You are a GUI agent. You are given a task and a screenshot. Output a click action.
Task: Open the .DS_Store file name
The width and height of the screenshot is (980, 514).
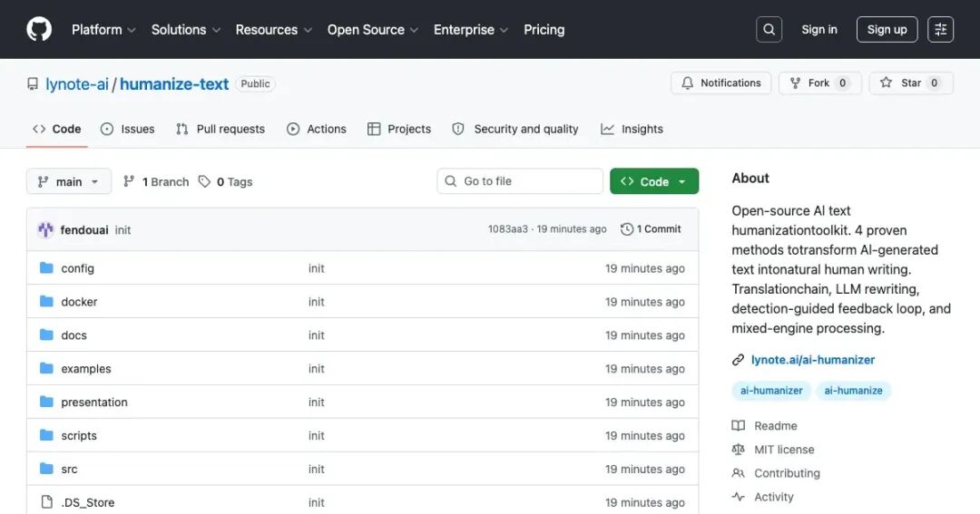(x=87, y=503)
